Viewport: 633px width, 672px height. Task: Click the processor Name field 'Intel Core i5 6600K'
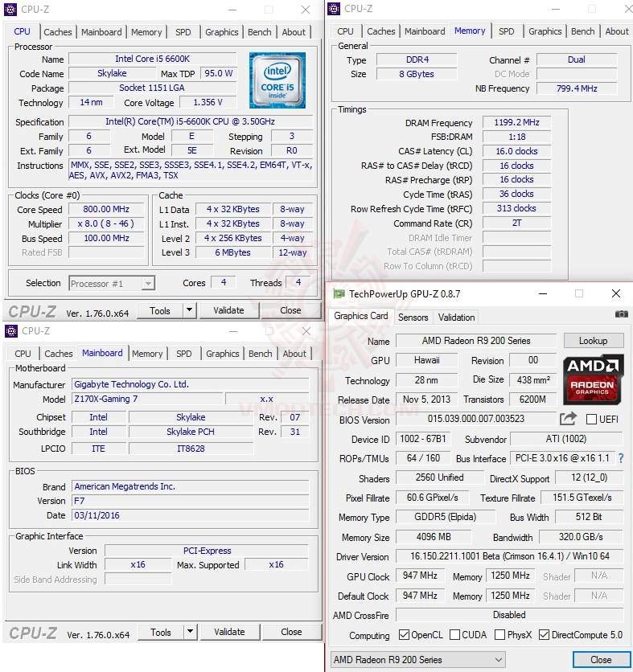point(152,59)
